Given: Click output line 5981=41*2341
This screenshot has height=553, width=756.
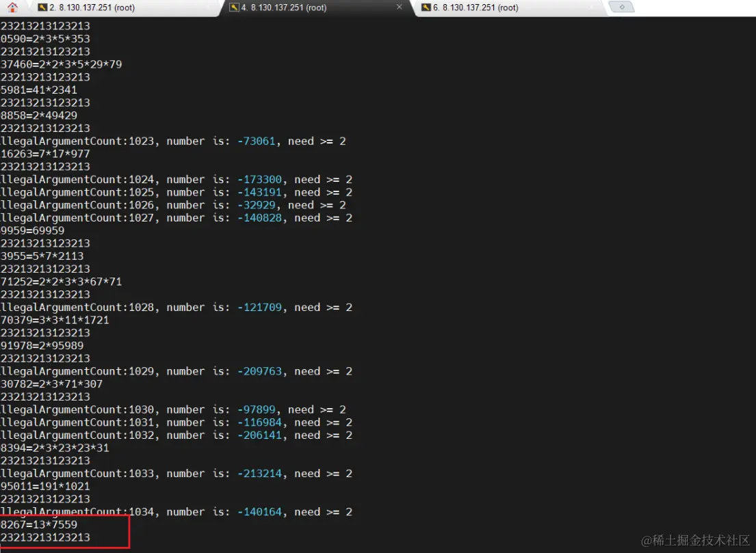Looking at the screenshot, I should [38, 90].
